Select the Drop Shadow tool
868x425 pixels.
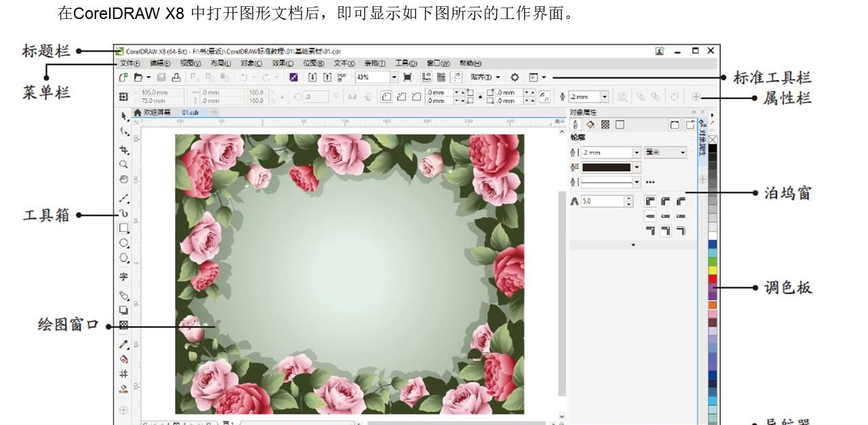(123, 310)
